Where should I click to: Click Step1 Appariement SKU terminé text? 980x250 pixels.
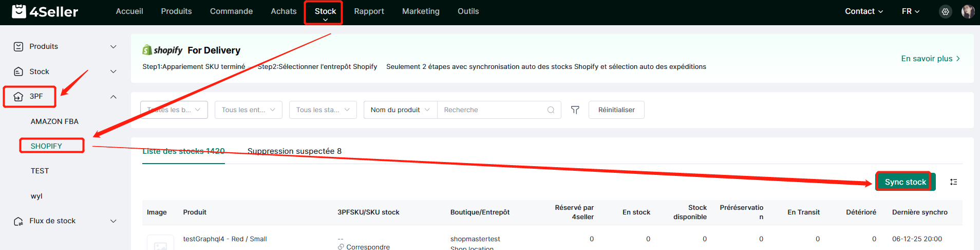194,67
